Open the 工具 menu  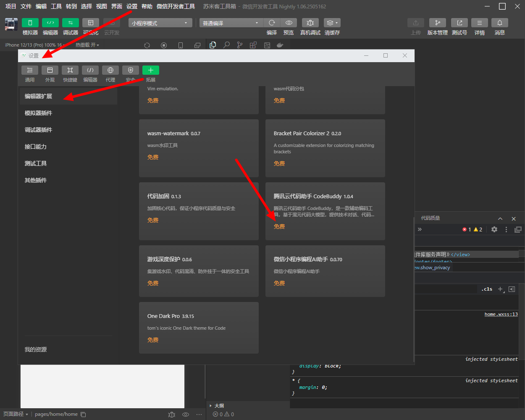tap(56, 6)
